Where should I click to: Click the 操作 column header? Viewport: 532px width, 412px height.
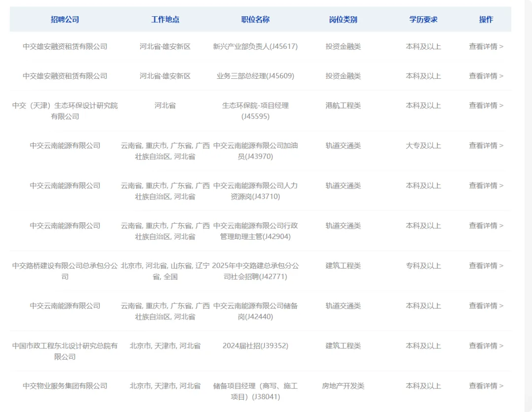pos(486,19)
